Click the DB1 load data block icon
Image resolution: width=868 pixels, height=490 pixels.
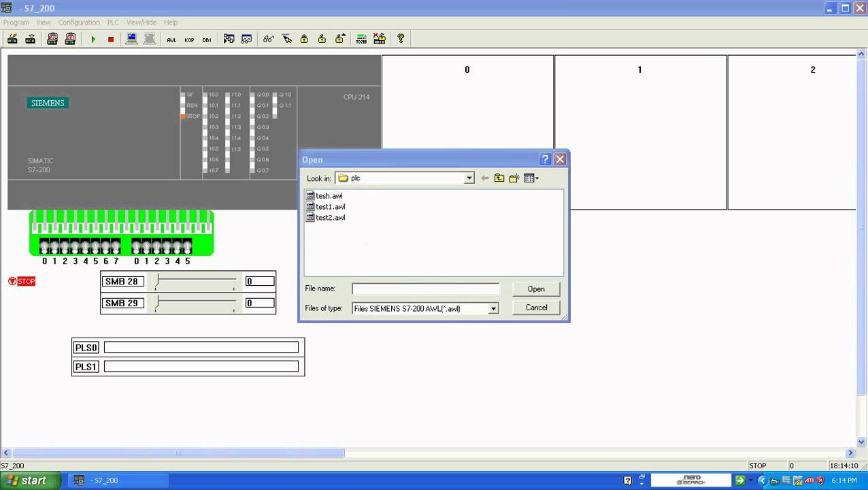click(x=70, y=39)
